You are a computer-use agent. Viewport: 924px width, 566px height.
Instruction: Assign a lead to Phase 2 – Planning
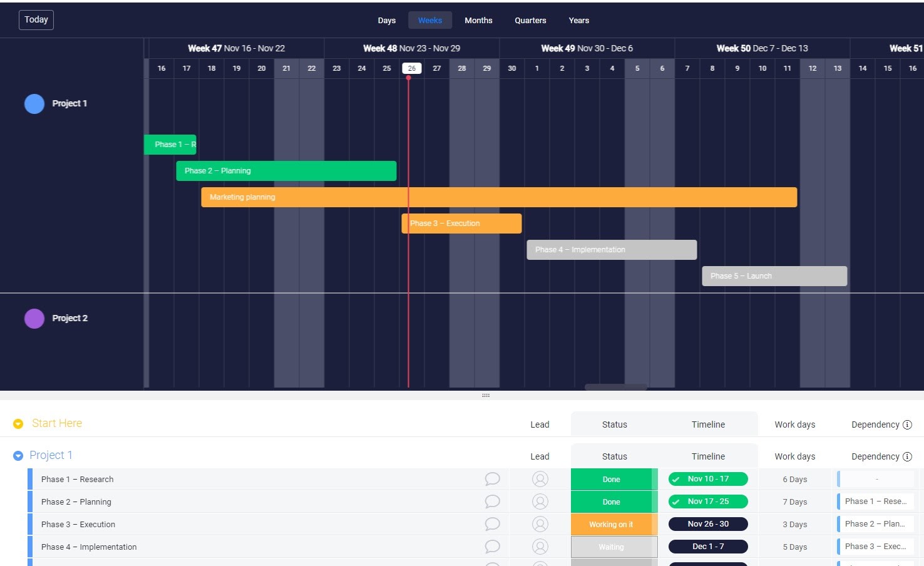[540, 502]
